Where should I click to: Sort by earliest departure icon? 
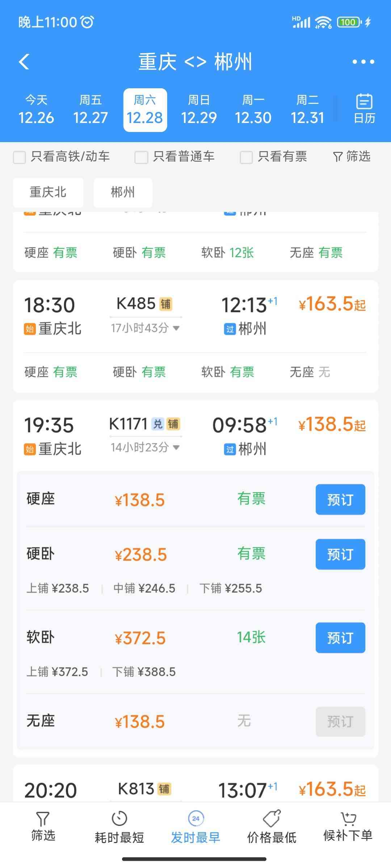point(195,818)
